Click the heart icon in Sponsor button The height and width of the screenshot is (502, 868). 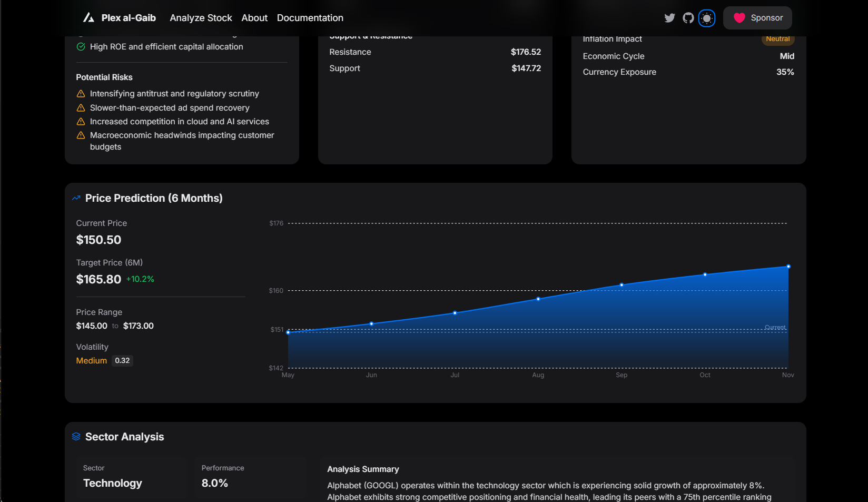click(x=739, y=18)
